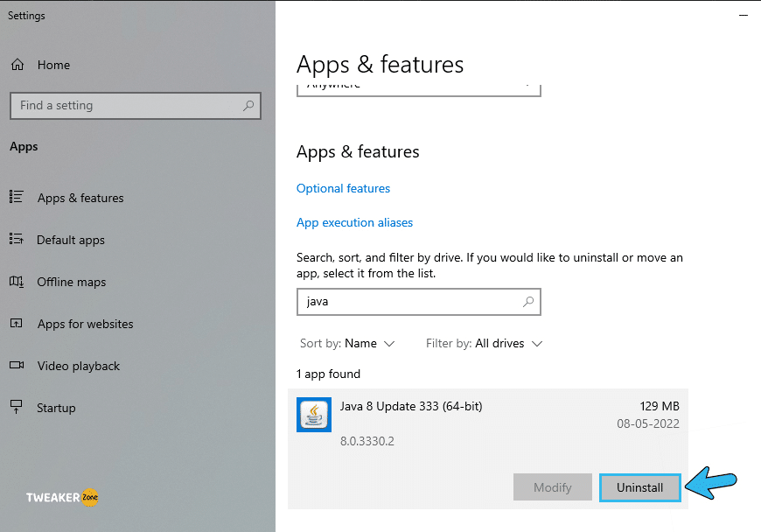Screen dimensions: 761x532
Task: Click the Uninstall button for Java
Action: click(x=639, y=487)
